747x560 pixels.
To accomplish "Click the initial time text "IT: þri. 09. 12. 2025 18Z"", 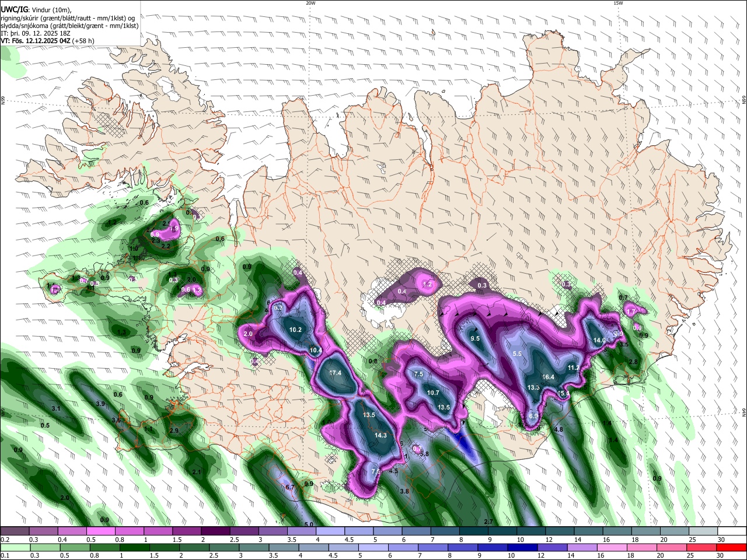I will (35, 33).
